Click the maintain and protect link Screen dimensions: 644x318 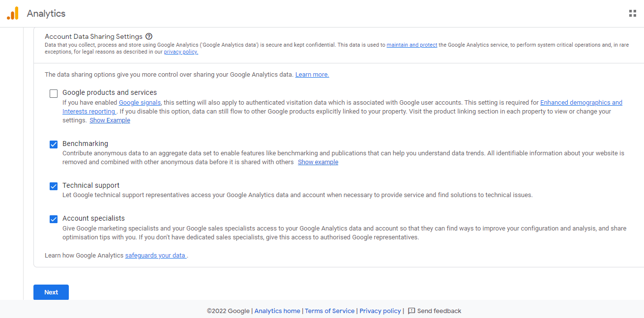click(411, 45)
